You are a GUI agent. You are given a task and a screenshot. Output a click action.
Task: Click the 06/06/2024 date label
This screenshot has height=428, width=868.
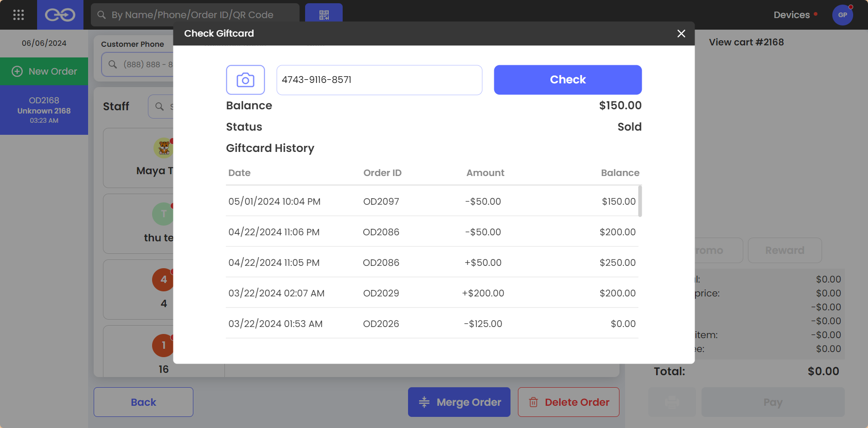[x=44, y=43]
